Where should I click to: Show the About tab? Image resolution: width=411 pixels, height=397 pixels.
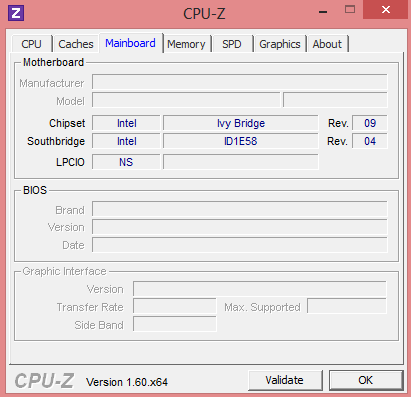click(327, 44)
